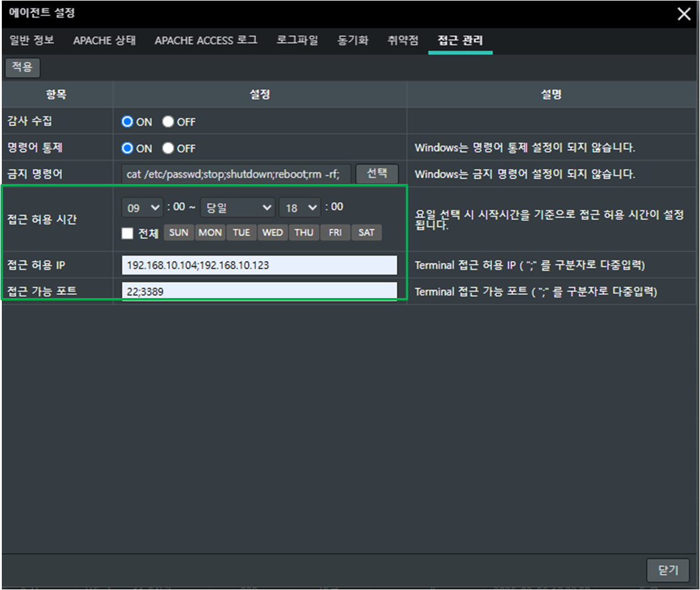Check the 전체 days checkbox
Screen dimensions: 700x590
pos(127,233)
